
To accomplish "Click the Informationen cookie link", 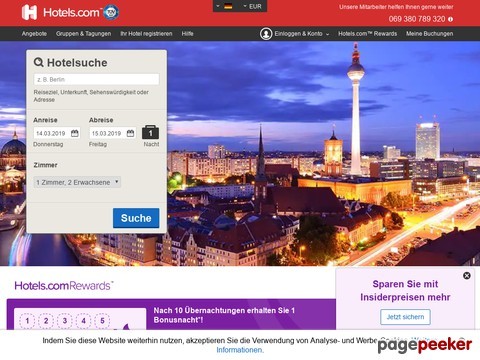I will click(240, 350).
